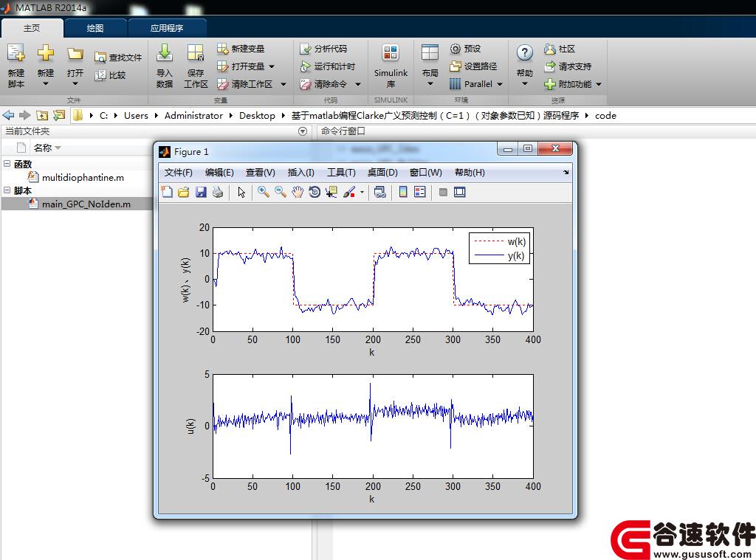Click Analyze Code (分析代码)
This screenshot has height=560, width=756.
(323, 49)
